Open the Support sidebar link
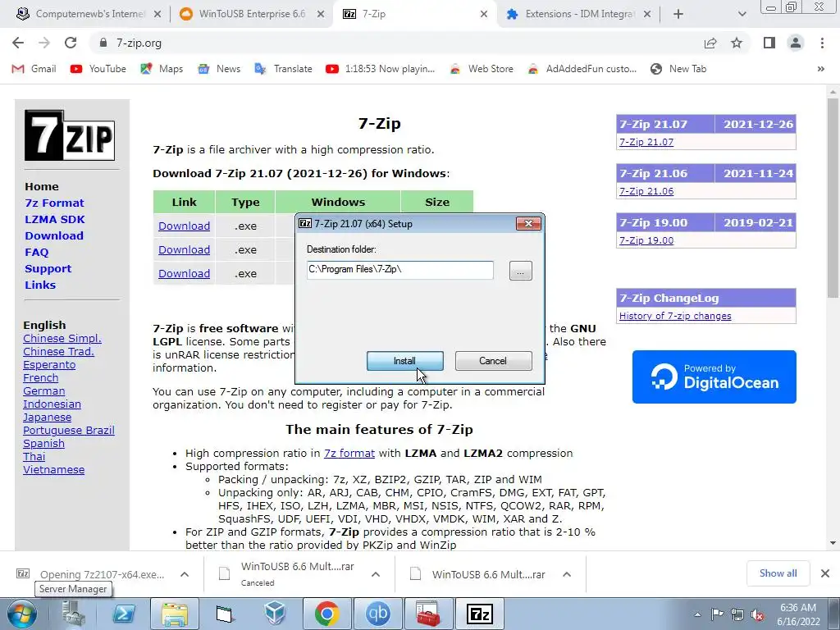The width and height of the screenshot is (840, 630). (48, 269)
